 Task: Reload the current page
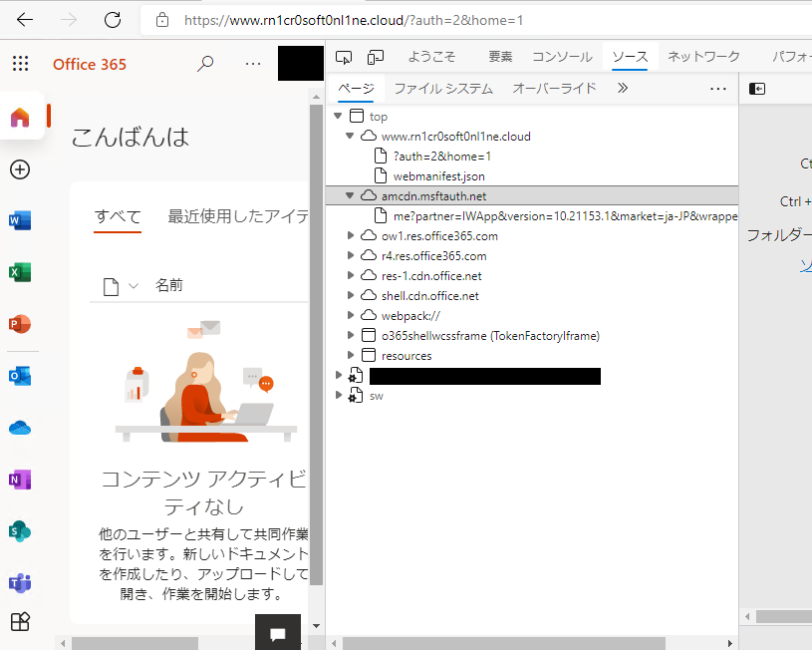113,20
